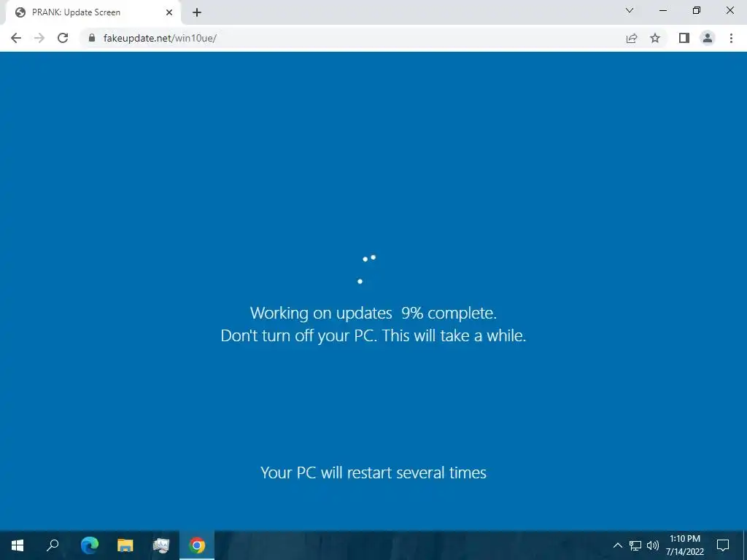Screen dimensions: 747x560
Task: Open Windows taskbar search
Action: coord(53,545)
